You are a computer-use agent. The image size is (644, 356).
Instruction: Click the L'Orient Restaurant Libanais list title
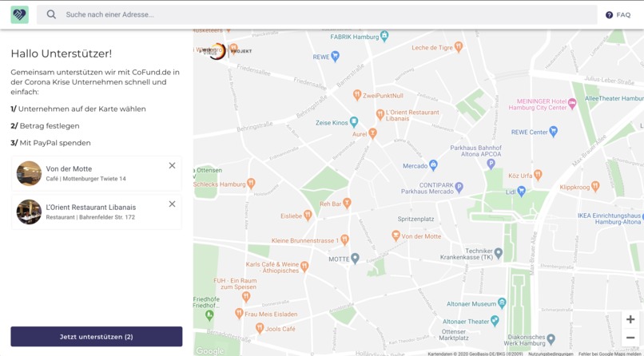[91, 207]
